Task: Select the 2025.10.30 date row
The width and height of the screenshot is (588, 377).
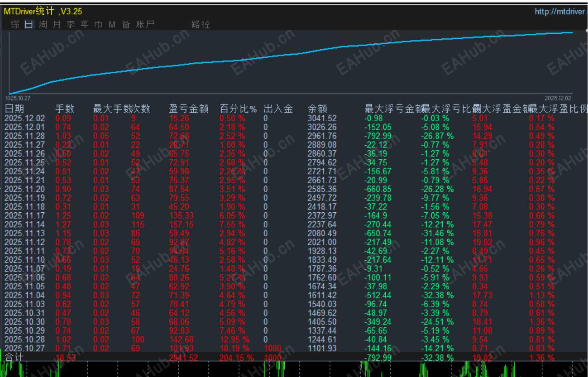Action: pos(24,322)
